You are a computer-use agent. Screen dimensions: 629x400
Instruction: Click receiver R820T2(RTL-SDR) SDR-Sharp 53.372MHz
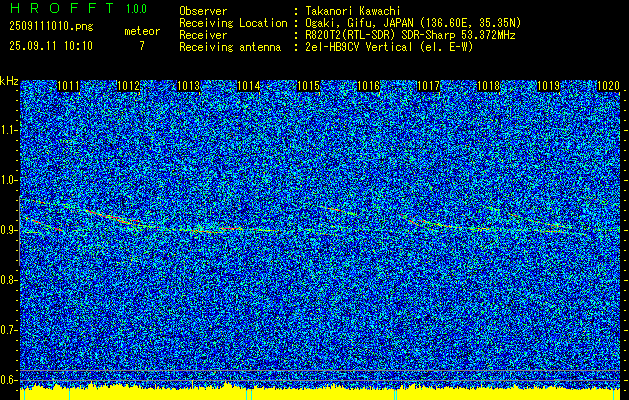click(x=410, y=35)
